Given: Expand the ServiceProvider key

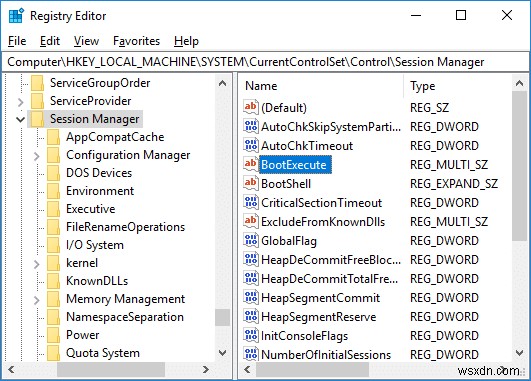Looking at the screenshot, I should pos(21,102).
